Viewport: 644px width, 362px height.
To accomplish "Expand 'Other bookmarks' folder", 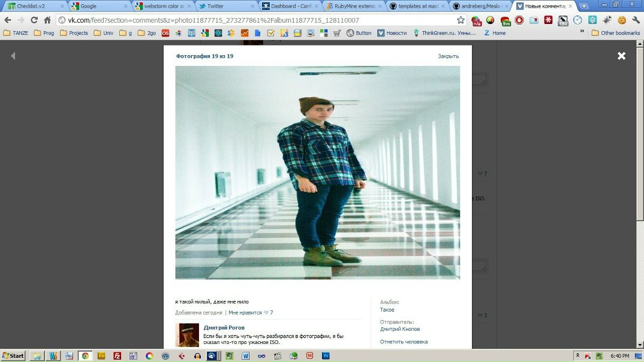I will coord(616,33).
